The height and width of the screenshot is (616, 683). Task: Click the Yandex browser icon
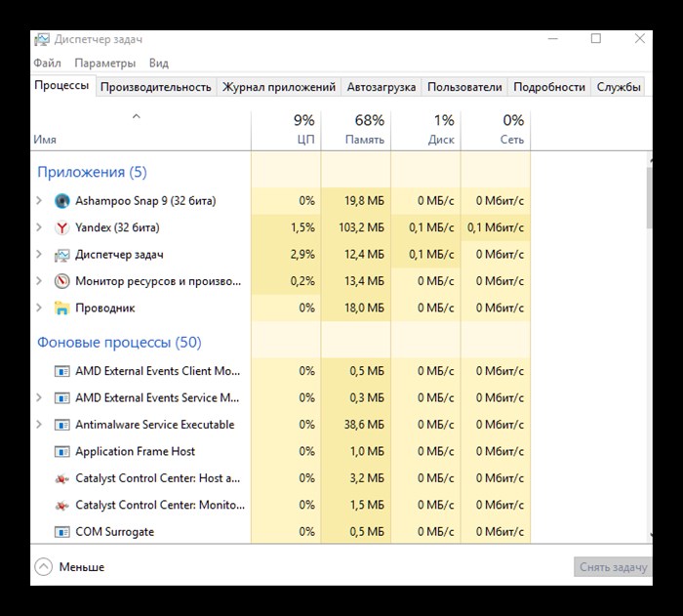pos(61,227)
